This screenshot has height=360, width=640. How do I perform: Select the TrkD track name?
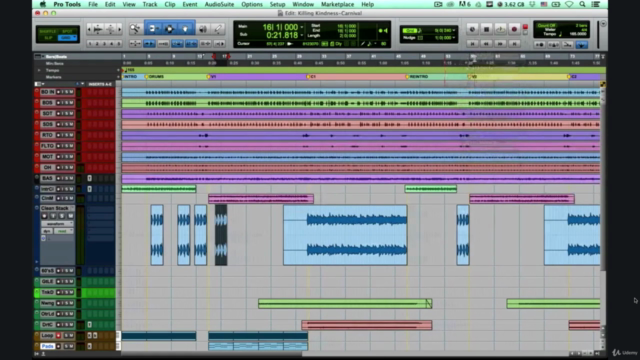coord(47,292)
